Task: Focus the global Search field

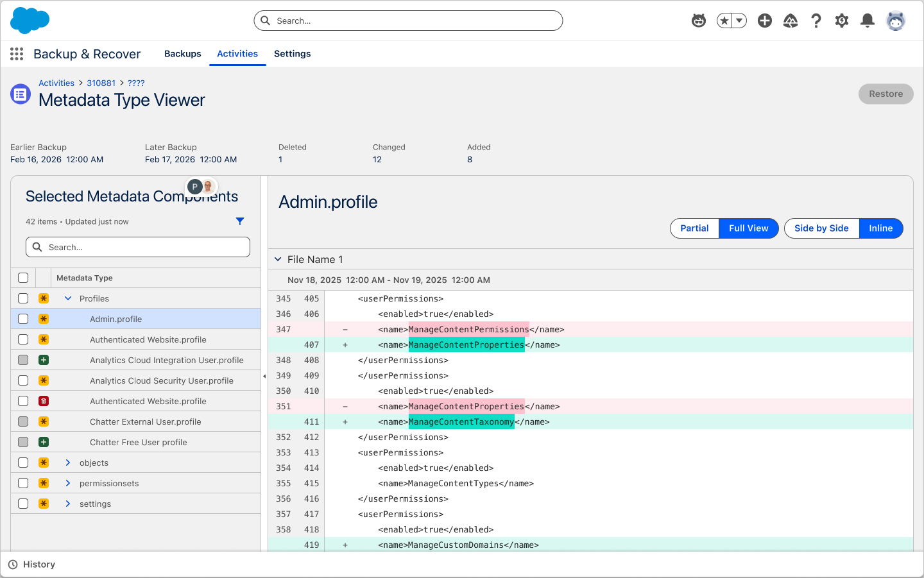Action: [408, 21]
